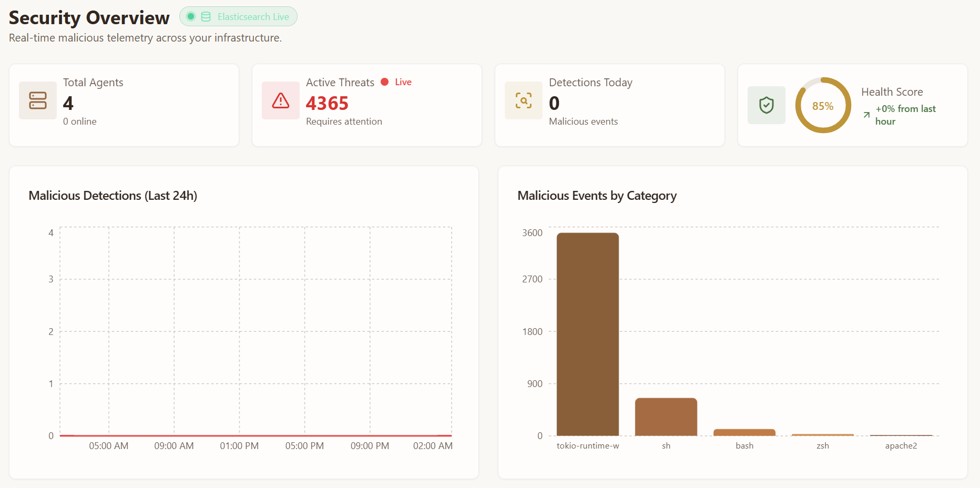
Task: Click the green status dot in Elasticsearch badge
Action: (x=191, y=17)
